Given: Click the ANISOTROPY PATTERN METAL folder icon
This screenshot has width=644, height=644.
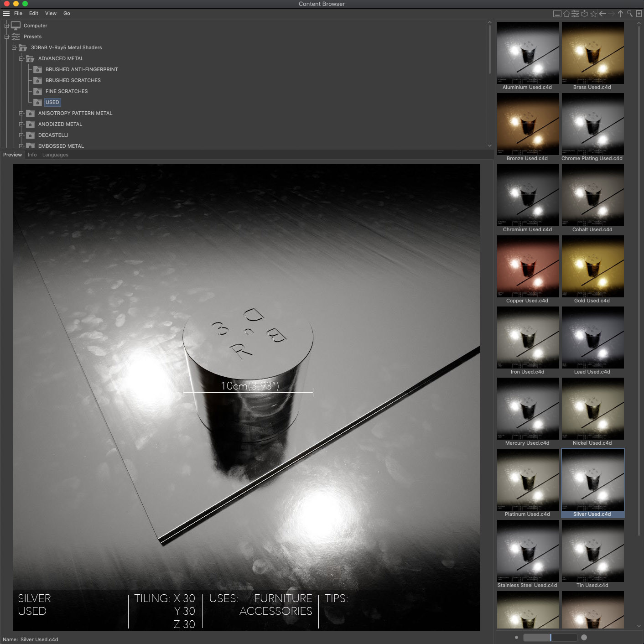Looking at the screenshot, I should click(x=30, y=113).
